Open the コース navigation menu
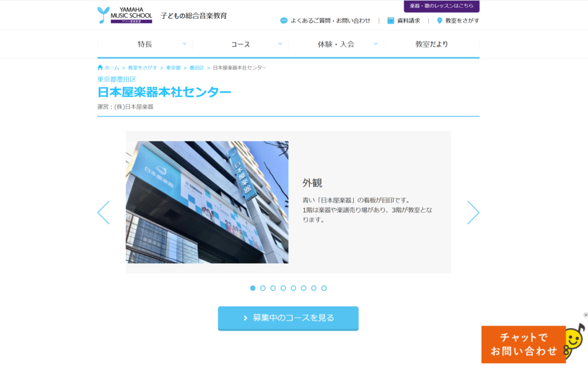588x365 pixels. pyautogui.click(x=241, y=44)
